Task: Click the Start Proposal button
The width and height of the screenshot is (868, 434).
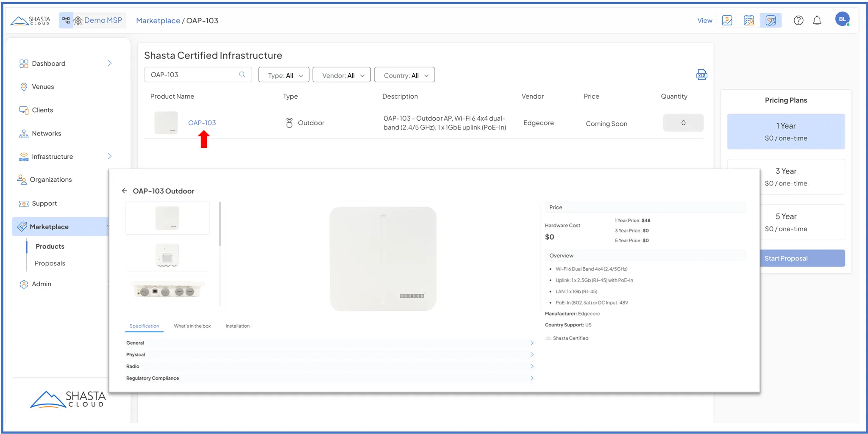Action: (802, 258)
